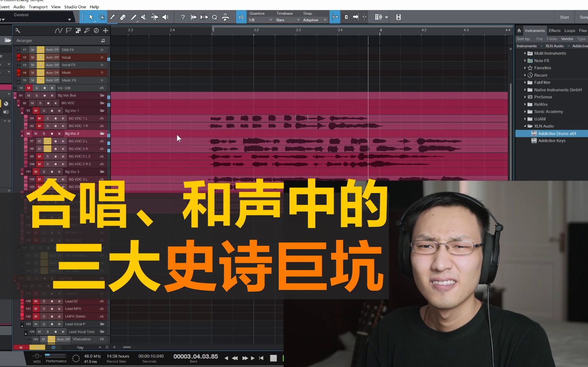The height and width of the screenshot is (367, 588).
Task: Show automation curve icon in track header
Action: click(x=59, y=31)
